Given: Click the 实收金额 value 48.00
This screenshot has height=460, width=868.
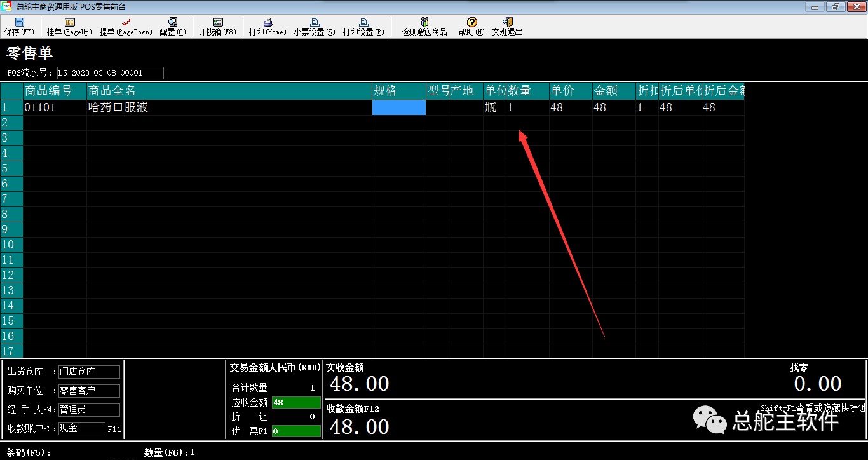Looking at the screenshot, I should pyautogui.click(x=359, y=384).
